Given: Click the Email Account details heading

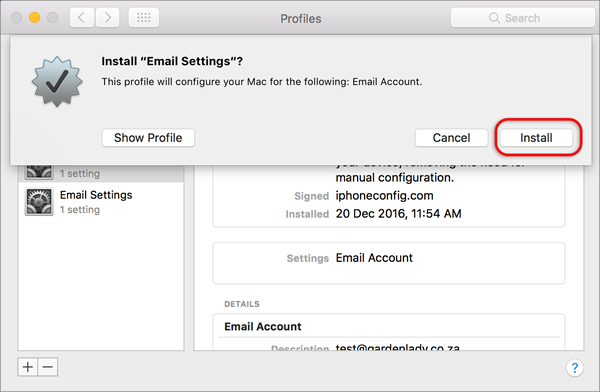Looking at the screenshot, I should pos(263,327).
